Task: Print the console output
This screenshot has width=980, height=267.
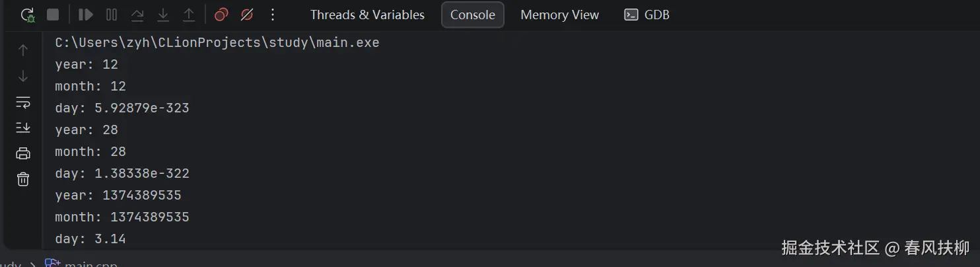Action: [23, 153]
